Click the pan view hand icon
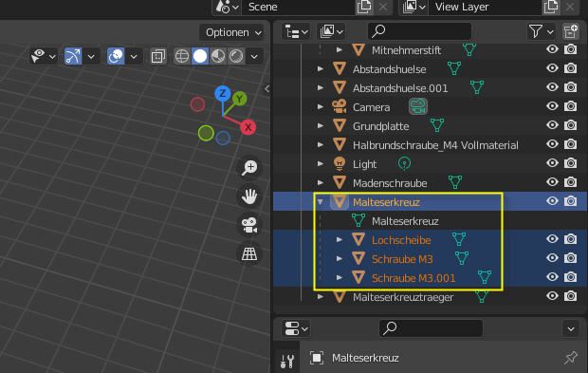 click(249, 196)
